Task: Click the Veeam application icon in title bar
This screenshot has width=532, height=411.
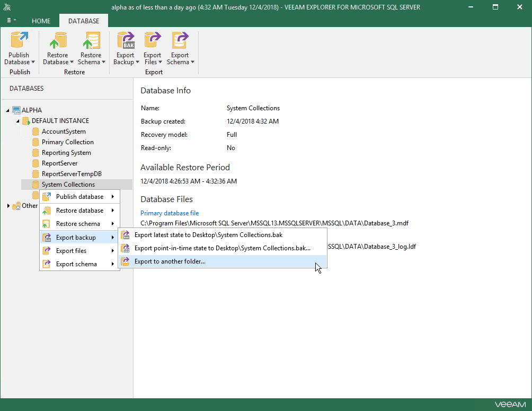Action: 7,7
